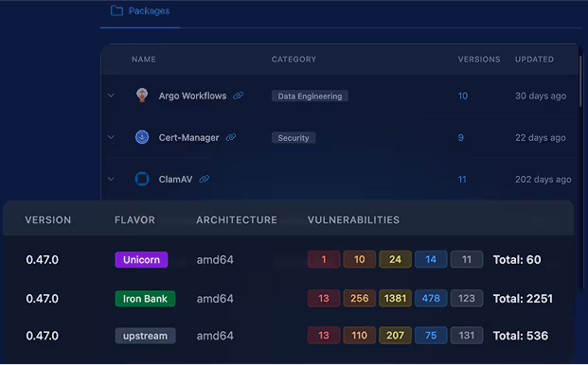This screenshot has width=588, height=365.
Task: Click the Cert-Manager package logo
Action: click(x=142, y=137)
